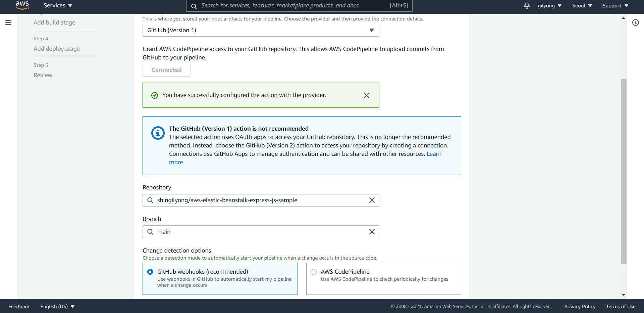Go to Add build stage step
644x313 pixels.
[x=54, y=23]
